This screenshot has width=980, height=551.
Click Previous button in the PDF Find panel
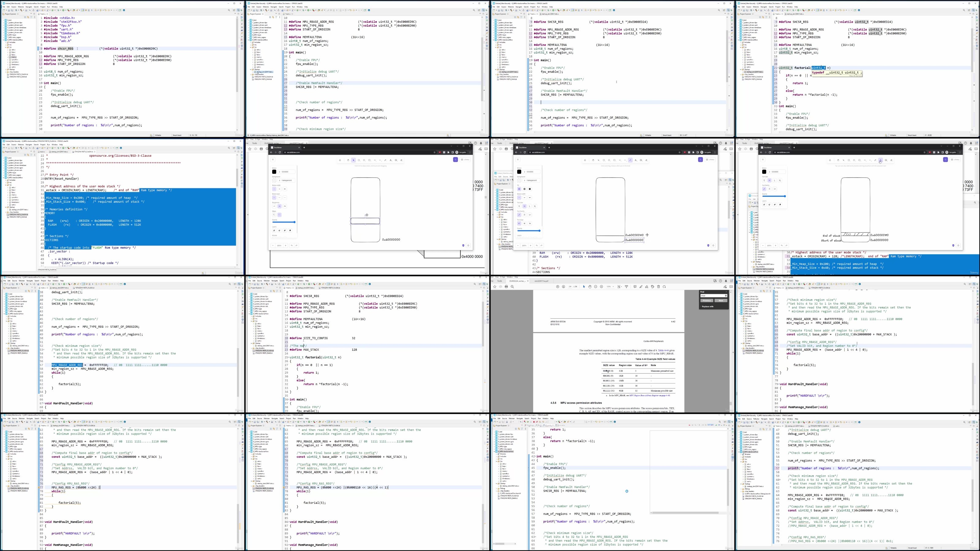pyautogui.click(x=707, y=300)
